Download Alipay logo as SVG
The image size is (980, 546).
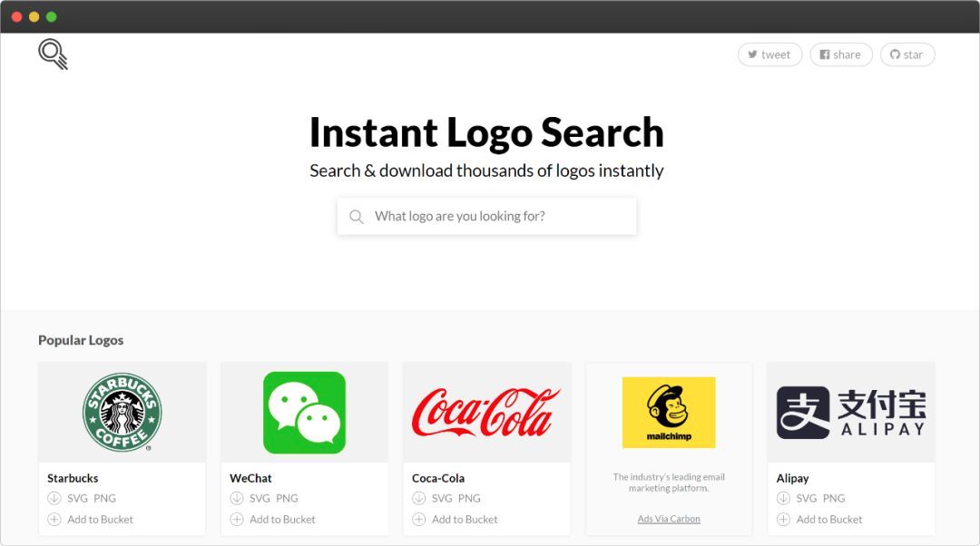click(807, 498)
